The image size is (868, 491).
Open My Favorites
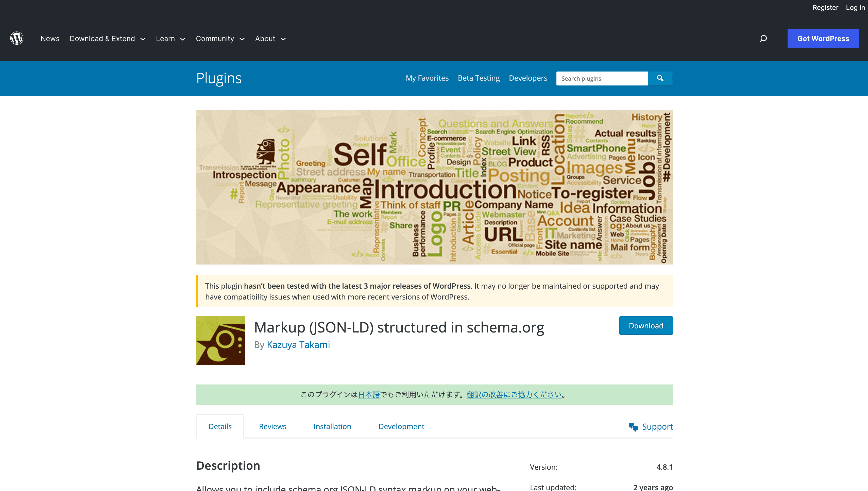pyautogui.click(x=427, y=78)
